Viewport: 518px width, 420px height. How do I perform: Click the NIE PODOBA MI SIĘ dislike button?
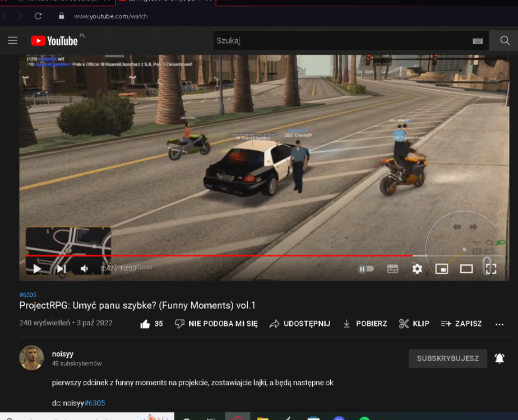click(x=216, y=324)
